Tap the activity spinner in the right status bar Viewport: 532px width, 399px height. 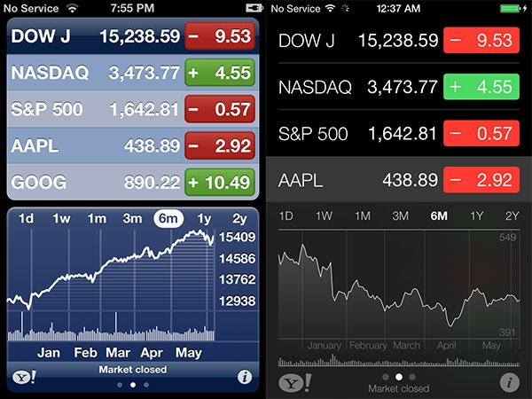click(345, 8)
